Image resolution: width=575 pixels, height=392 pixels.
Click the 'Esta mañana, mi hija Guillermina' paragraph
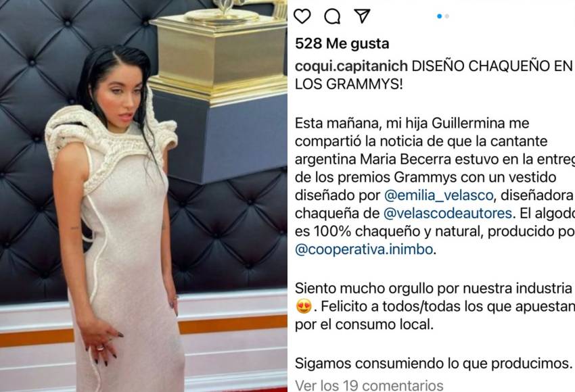point(435,187)
